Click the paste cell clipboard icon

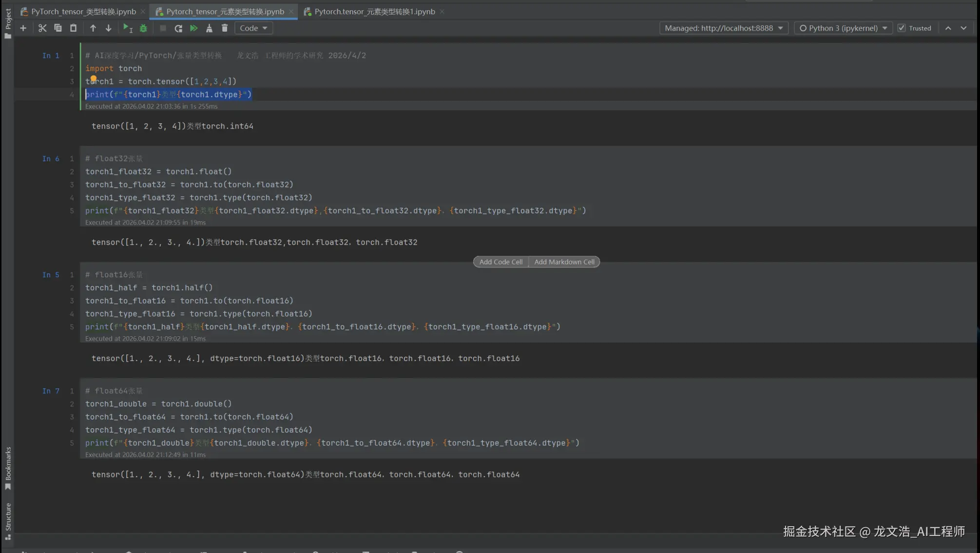[x=73, y=28]
